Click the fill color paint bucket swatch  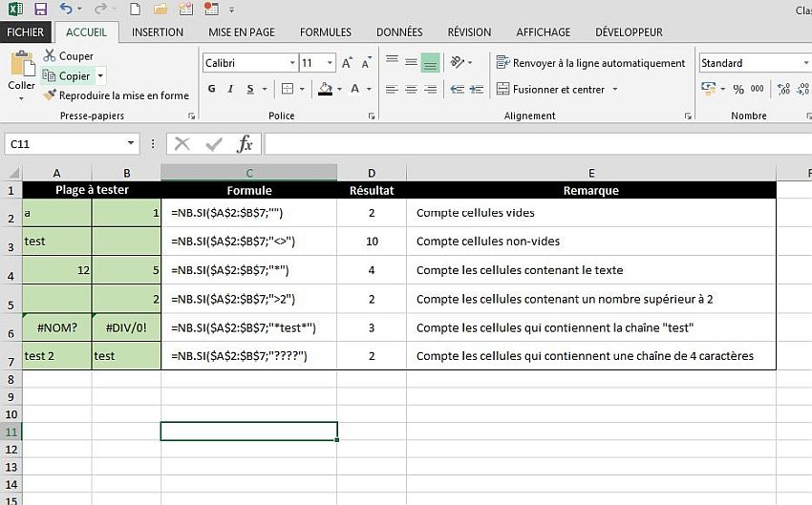(x=325, y=89)
